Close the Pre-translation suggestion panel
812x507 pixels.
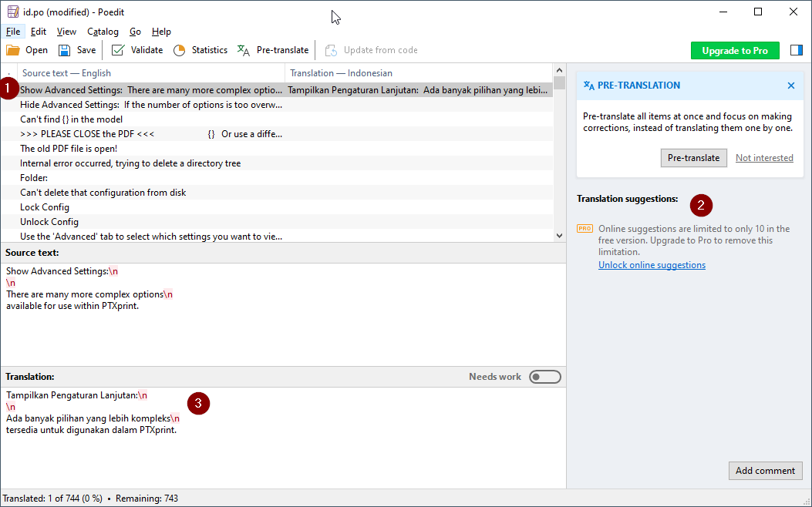(x=790, y=86)
